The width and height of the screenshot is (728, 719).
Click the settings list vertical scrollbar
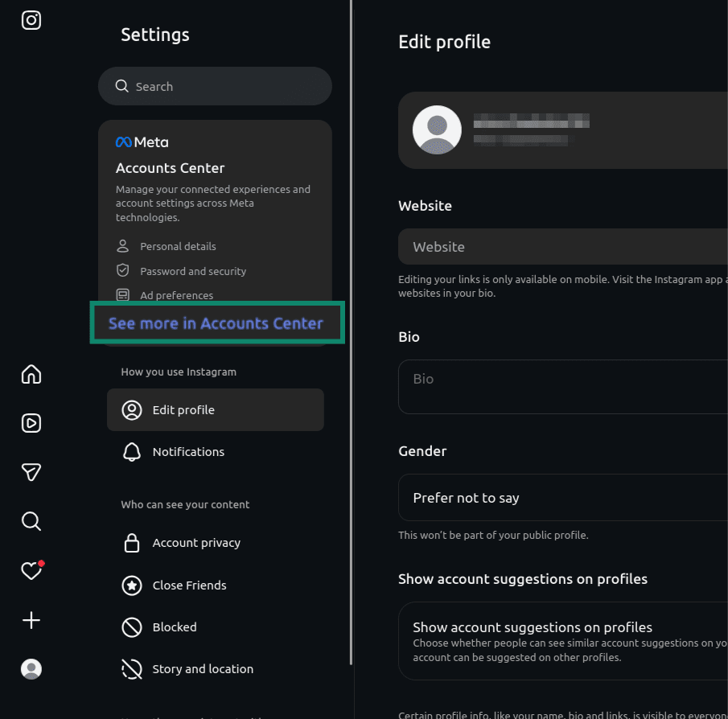352,332
